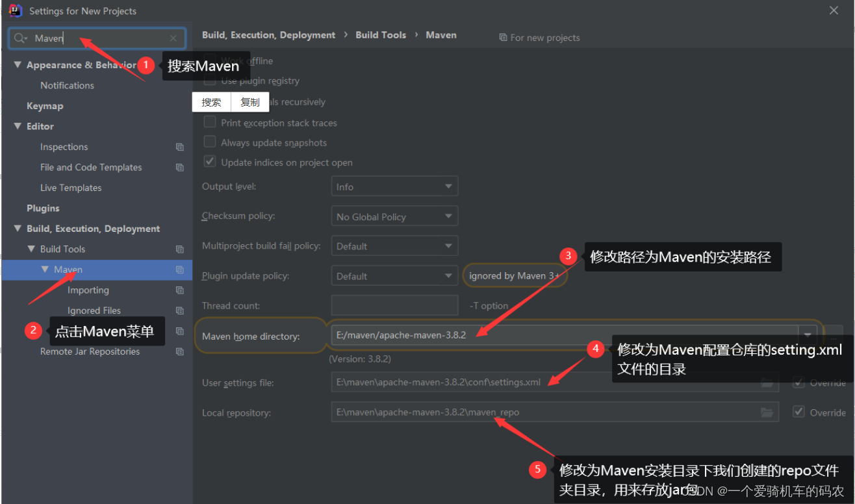Toggle Override for Local repository

(799, 412)
